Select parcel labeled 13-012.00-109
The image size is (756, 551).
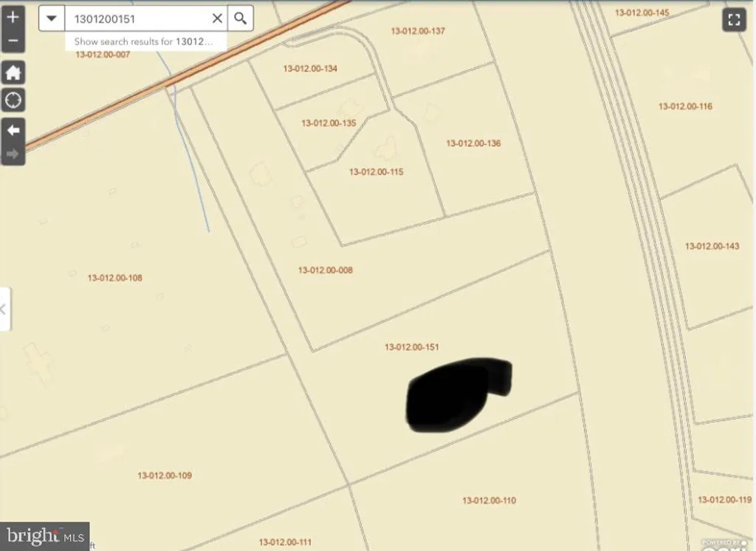[x=166, y=476]
